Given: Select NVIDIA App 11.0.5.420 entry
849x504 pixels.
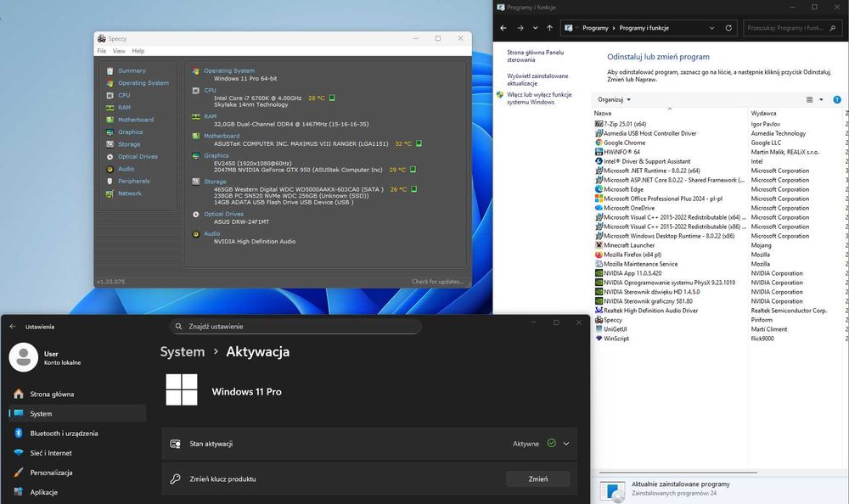Looking at the screenshot, I should coord(627,273).
